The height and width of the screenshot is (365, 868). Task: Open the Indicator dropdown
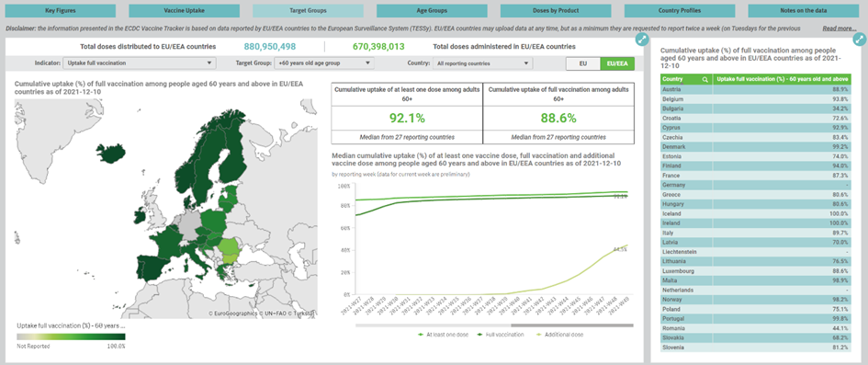point(139,63)
